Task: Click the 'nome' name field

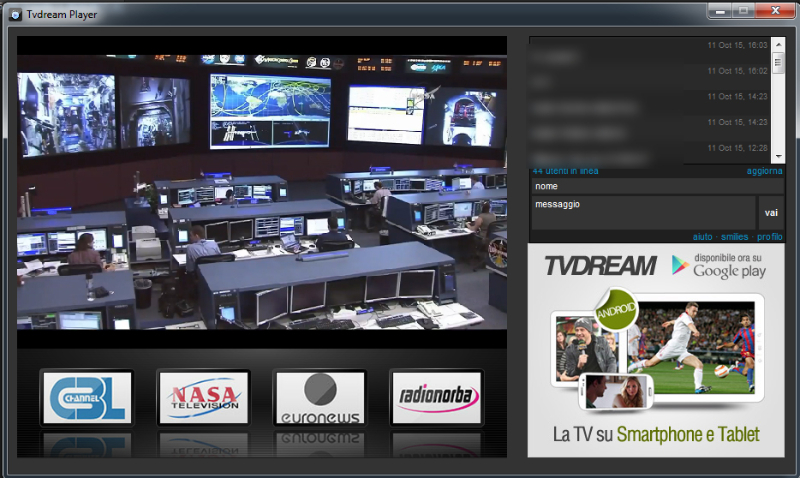Action: click(657, 187)
